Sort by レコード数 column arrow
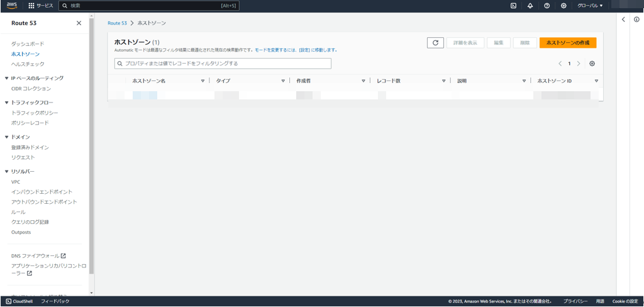The height and width of the screenshot is (307, 644). 443,81
